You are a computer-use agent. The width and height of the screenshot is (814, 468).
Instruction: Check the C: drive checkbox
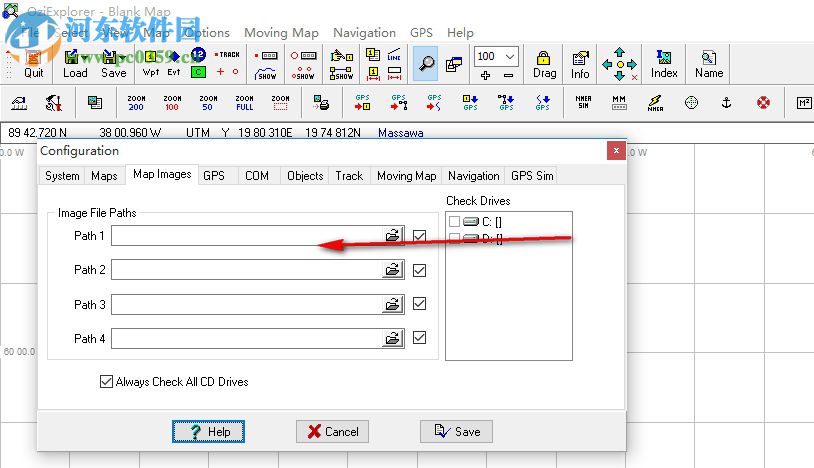(454, 222)
